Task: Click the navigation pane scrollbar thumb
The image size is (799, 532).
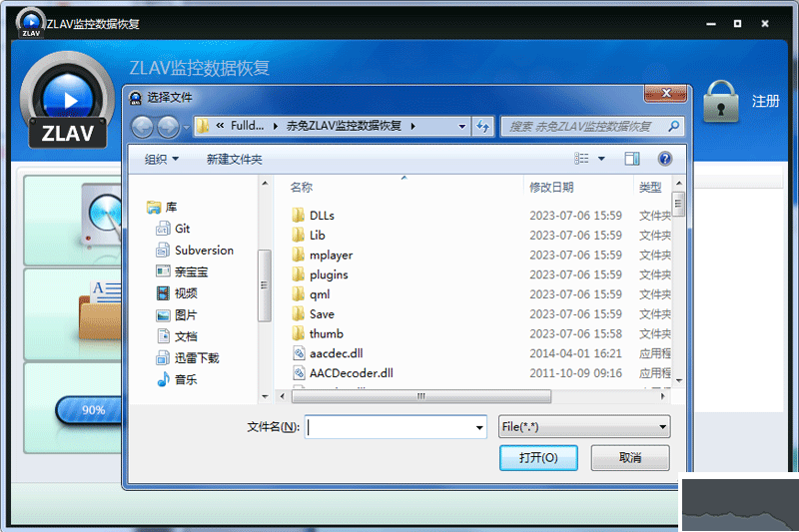Action: click(x=264, y=285)
